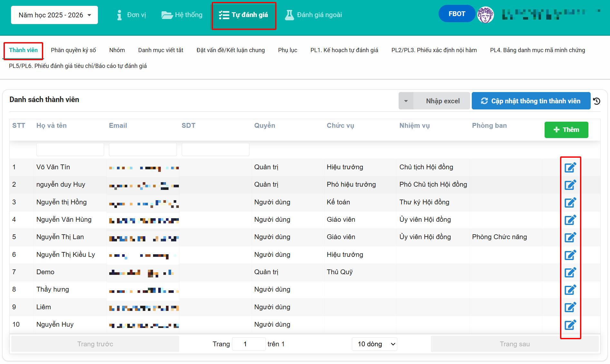Click the FBOT button
Image resolution: width=610 pixels, height=364 pixels.
pos(457,14)
